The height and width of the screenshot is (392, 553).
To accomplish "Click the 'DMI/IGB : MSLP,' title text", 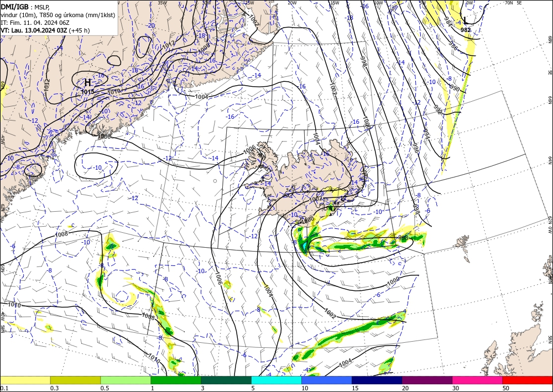I will point(25,6).
